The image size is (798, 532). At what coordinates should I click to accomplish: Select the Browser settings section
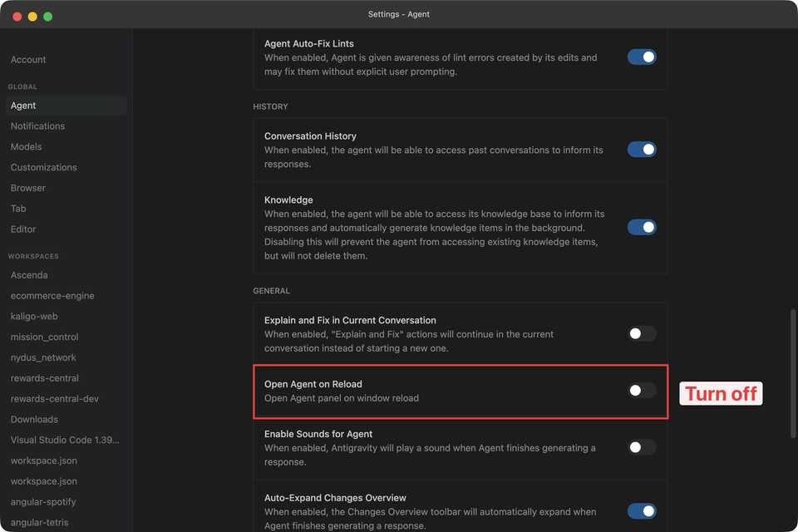[x=27, y=187]
